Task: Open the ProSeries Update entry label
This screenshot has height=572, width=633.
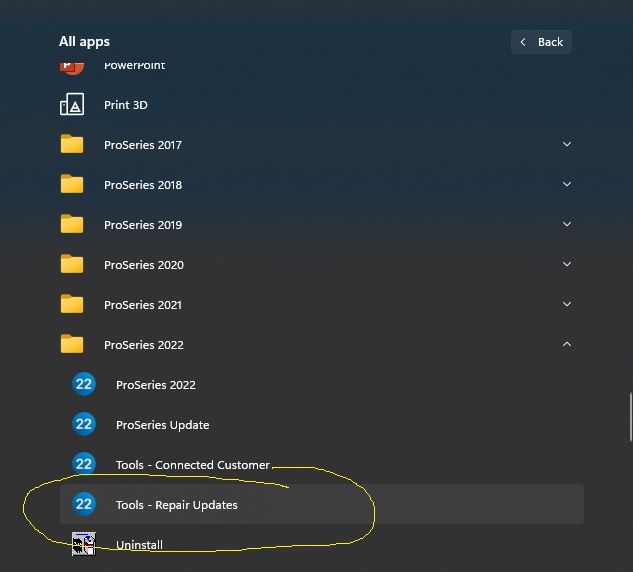Action: click(162, 425)
